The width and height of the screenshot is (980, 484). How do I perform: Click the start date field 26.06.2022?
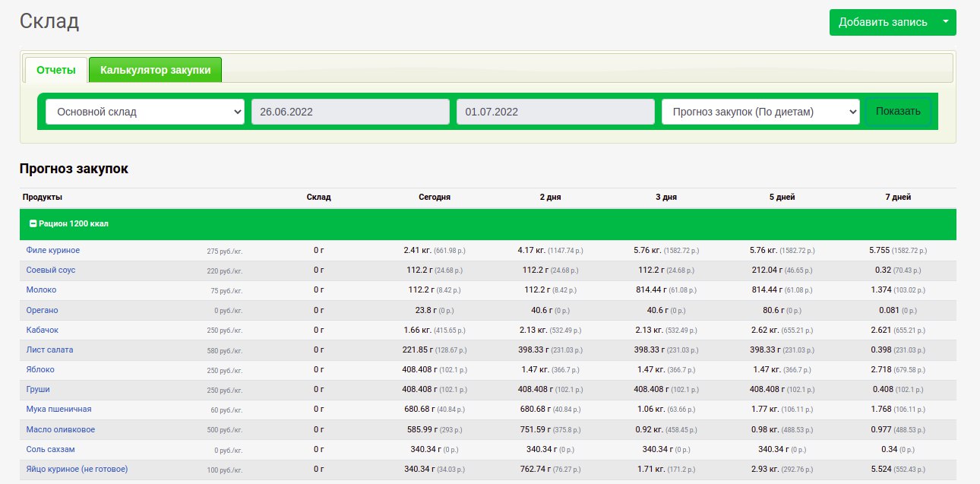point(350,112)
